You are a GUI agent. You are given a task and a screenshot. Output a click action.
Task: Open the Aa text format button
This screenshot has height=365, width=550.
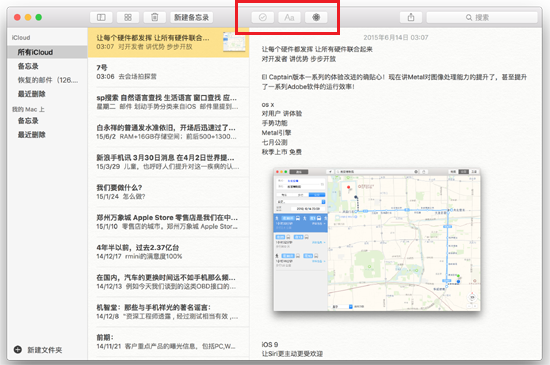(289, 17)
